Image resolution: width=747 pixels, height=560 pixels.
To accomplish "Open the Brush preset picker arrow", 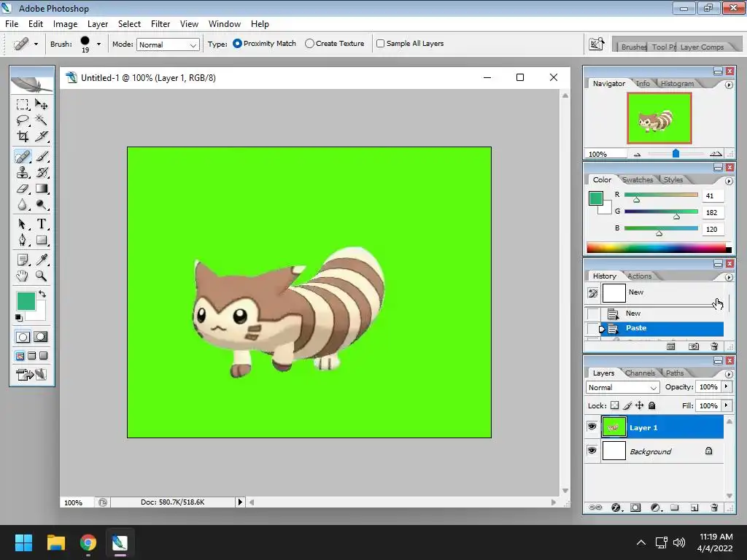I will tap(98, 44).
